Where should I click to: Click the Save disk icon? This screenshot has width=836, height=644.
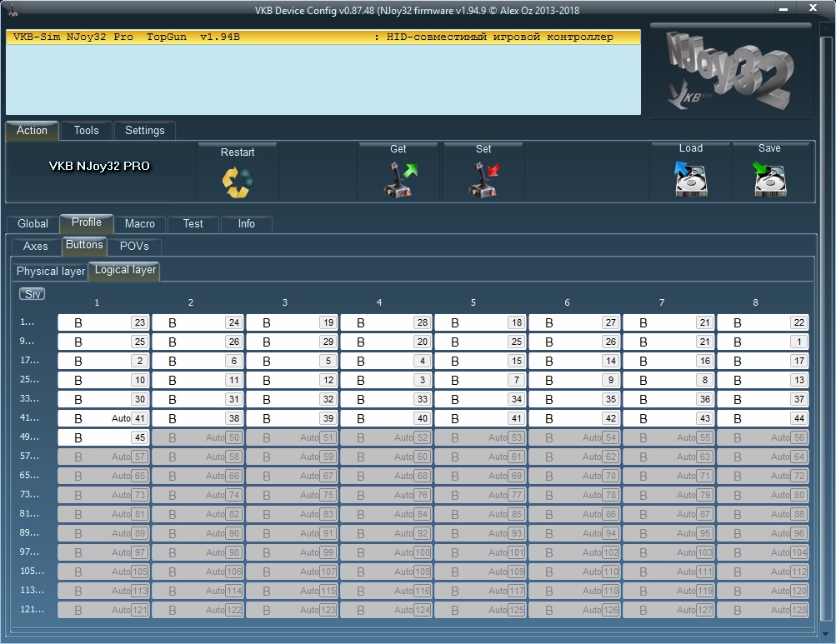click(x=769, y=180)
